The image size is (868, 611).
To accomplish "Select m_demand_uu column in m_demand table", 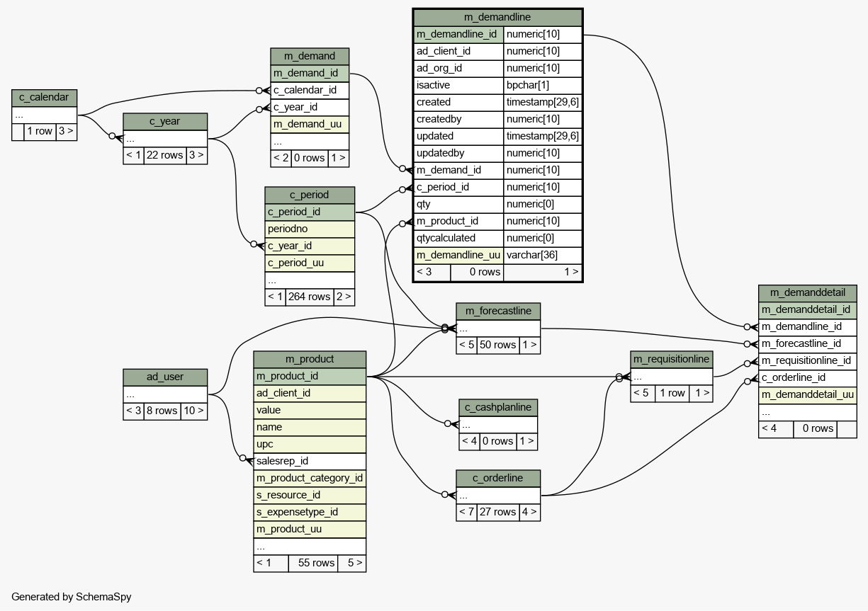I will click(x=310, y=125).
